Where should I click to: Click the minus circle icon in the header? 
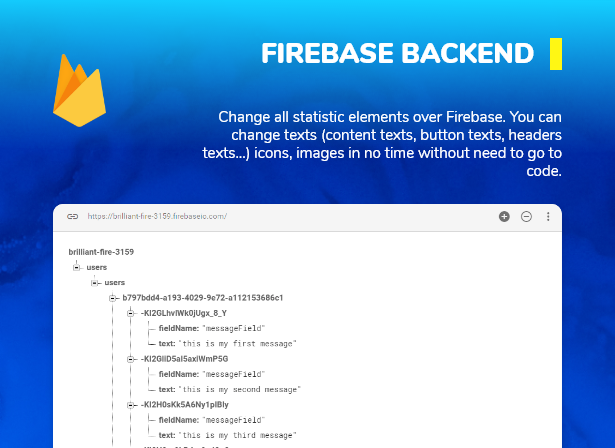click(x=526, y=217)
